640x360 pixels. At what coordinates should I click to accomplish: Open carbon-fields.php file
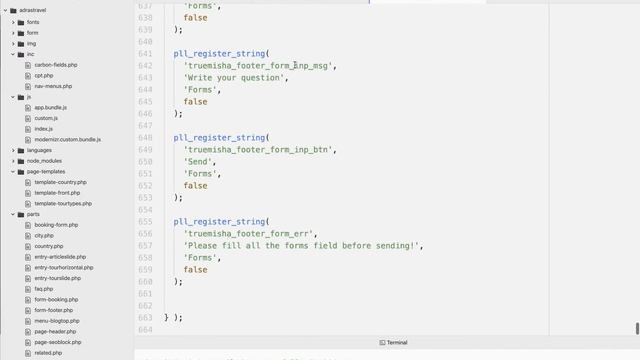56,65
